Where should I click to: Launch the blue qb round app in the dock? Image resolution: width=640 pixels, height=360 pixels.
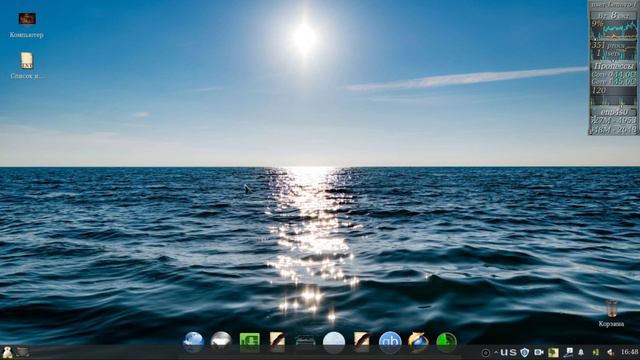[x=390, y=342]
